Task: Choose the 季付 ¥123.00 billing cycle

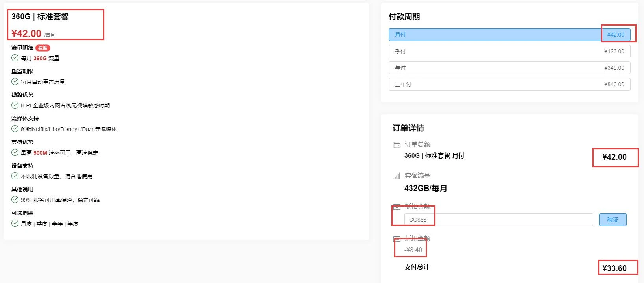Action: (509, 51)
